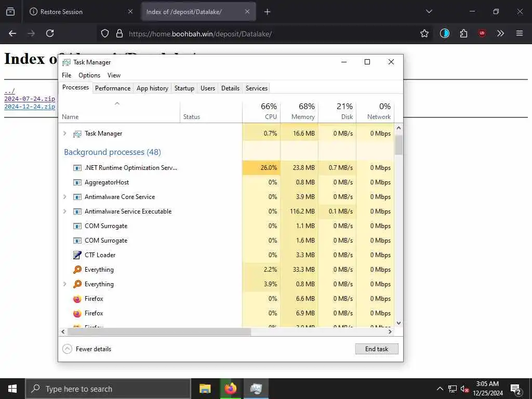The width and height of the screenshot is (532, 399).
Task: Click the Type here to search box
Action: click(x=108, y=389)
